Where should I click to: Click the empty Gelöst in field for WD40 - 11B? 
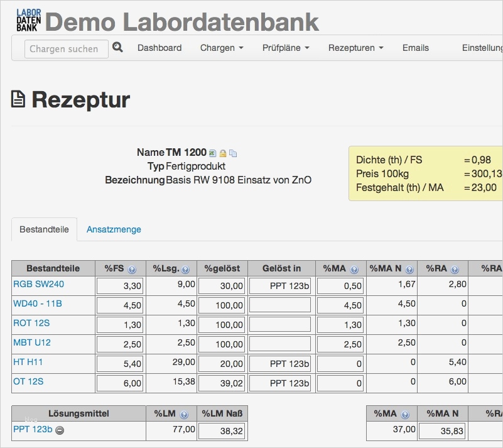click(x=280, y=305)
